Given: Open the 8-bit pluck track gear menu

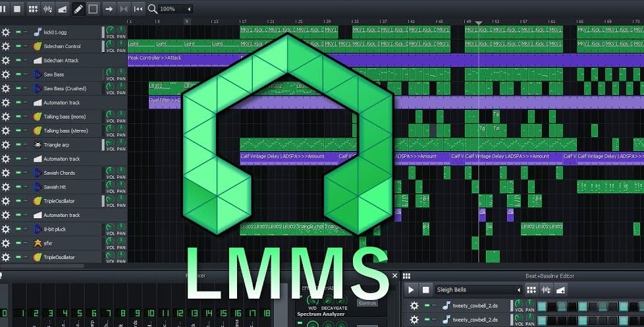Looking at the screenshot, I should click(x=5, y=229).
